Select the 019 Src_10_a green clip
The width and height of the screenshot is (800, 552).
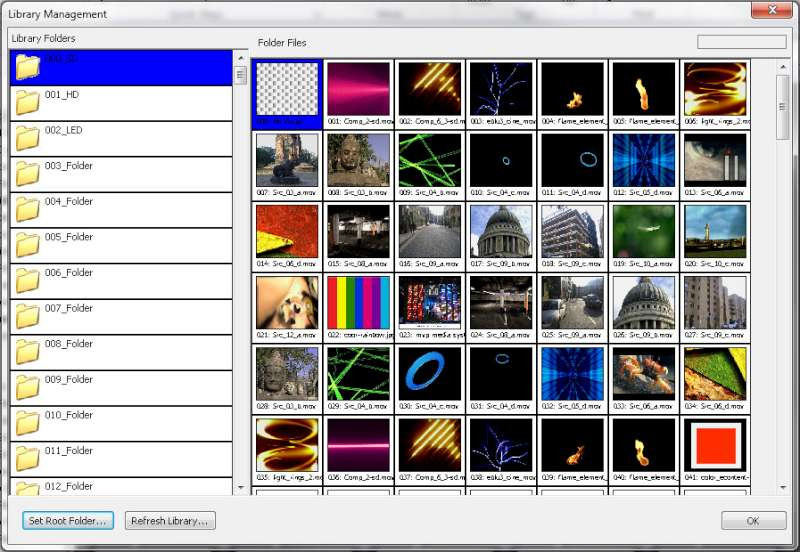click(x=644, y=231)
